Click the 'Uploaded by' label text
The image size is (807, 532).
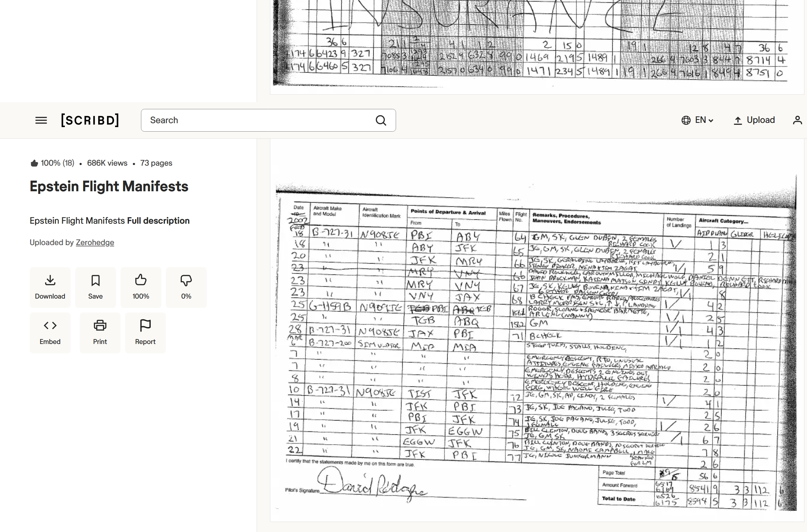(x=52, y=242)
